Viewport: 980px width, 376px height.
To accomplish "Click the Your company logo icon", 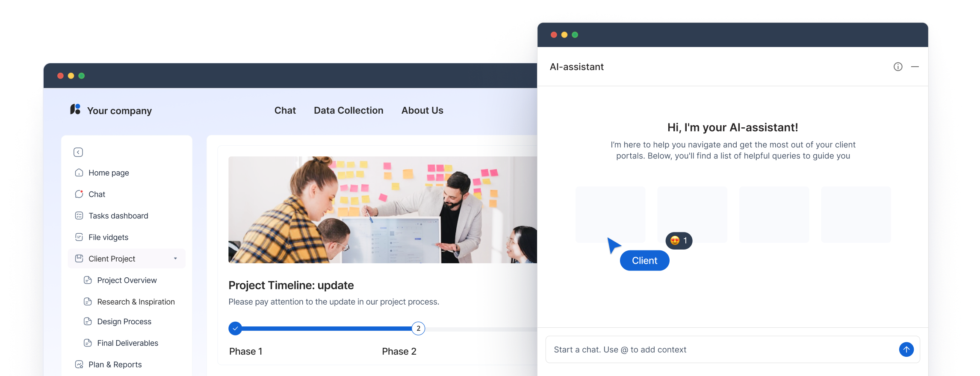I will 75,109.
